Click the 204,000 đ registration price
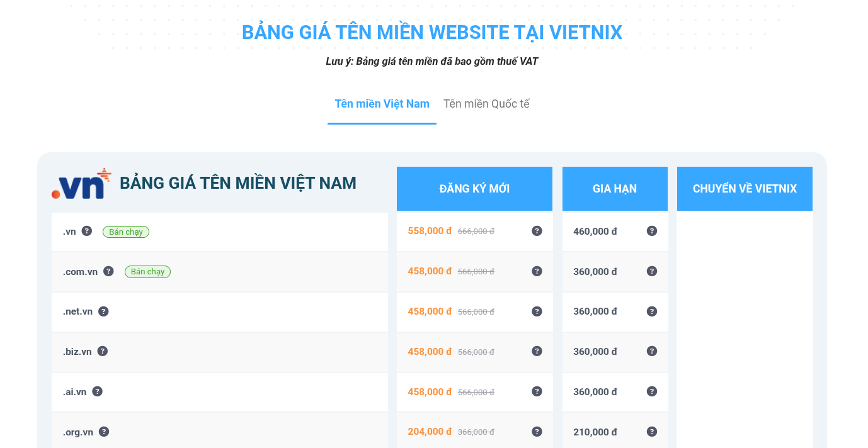Screen dimensions: 868x448 (430, 432)
